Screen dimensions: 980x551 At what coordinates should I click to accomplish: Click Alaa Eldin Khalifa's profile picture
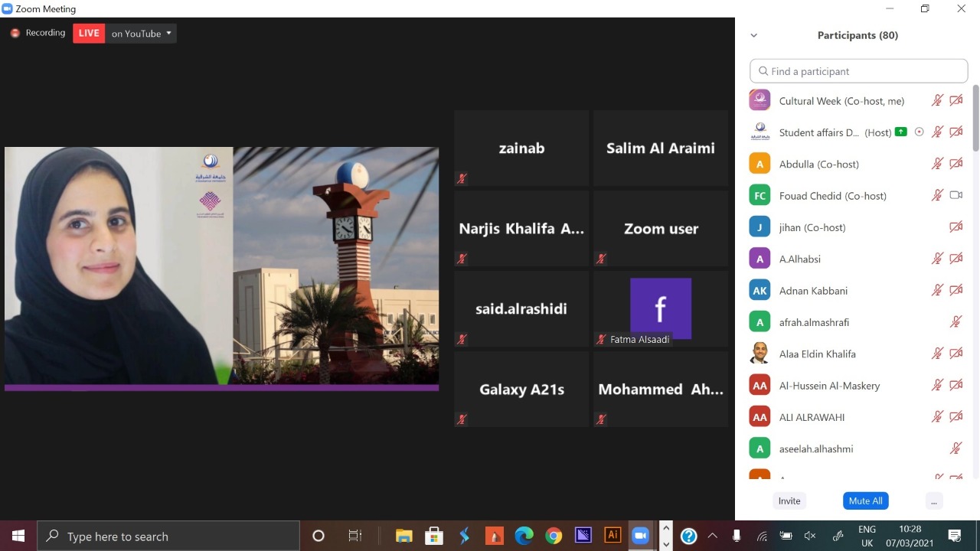tap(759, 354)
